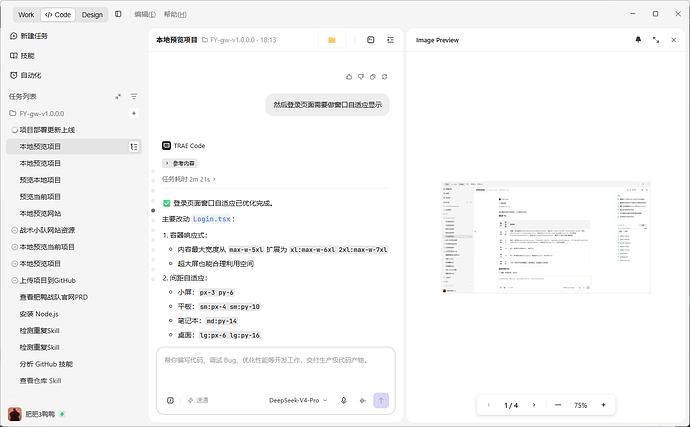
Task: Go to the previous image in the preview
Action: (x=488, y=405)
